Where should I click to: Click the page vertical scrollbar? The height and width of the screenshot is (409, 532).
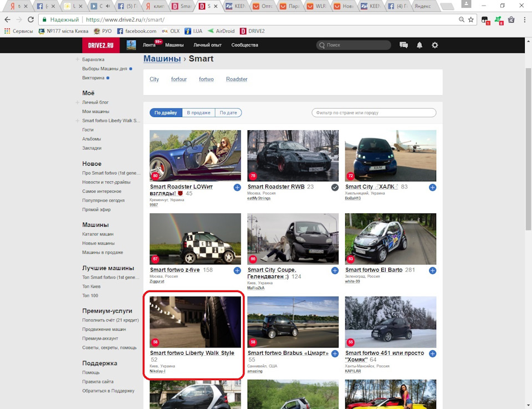tap(528, 149)
